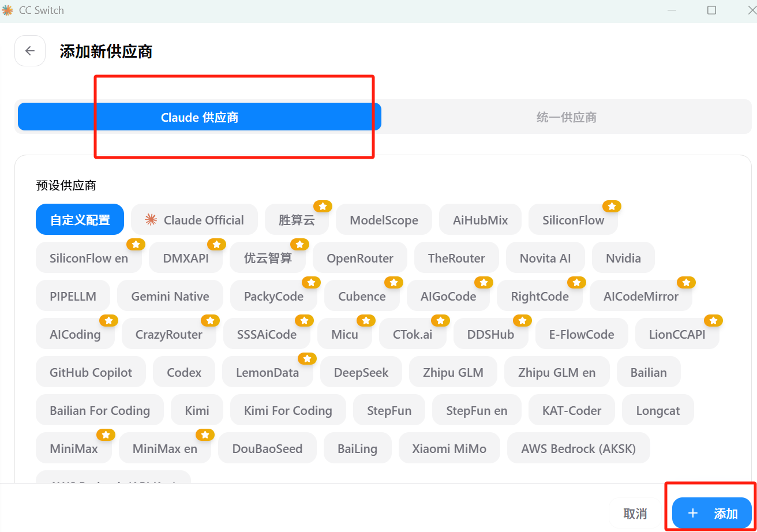757x532 pixels.
Task: Click the 取消 cancel button
Action: pos(635,514)
